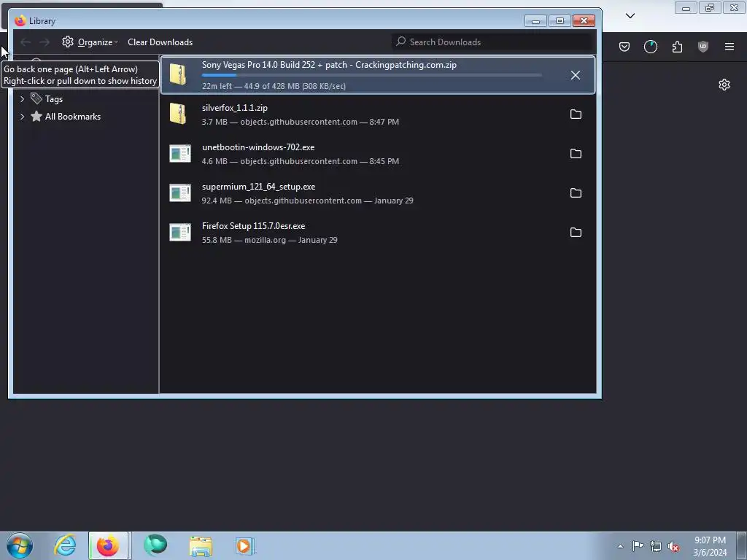Click the search magnifier icon

point(401,42)
